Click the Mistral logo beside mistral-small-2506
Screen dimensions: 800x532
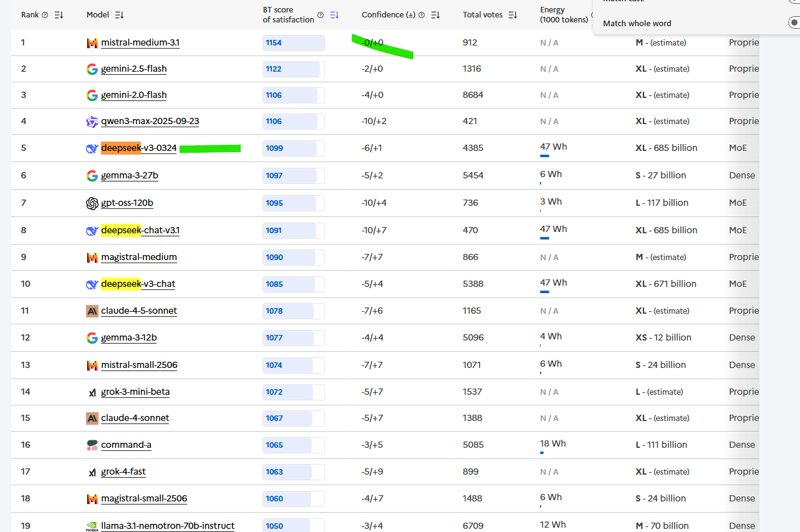[x=92, y=365]
